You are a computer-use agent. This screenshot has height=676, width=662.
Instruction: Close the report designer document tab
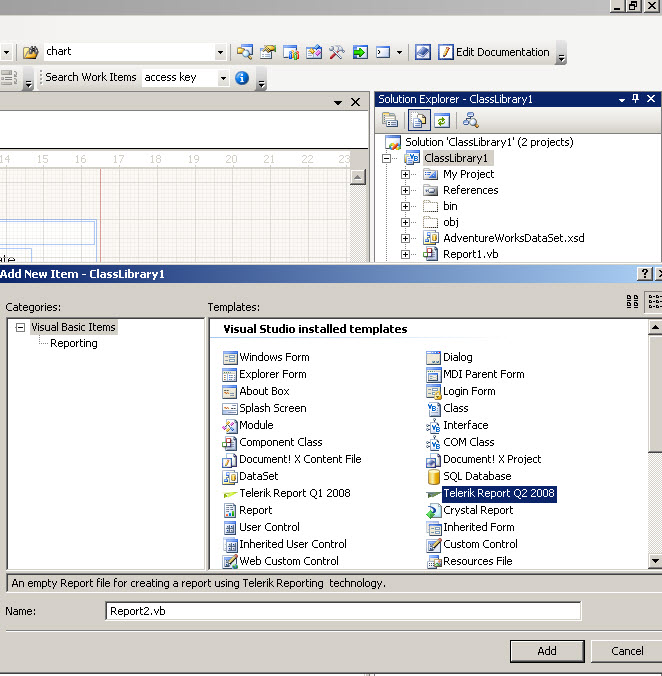click(x=355, y=102)
